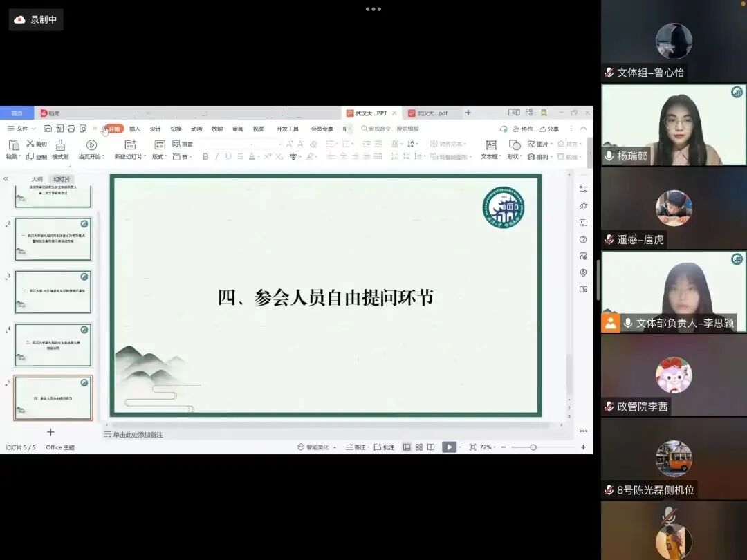
Task: Click the zoom out minus button
Action: tap(504, 447)
